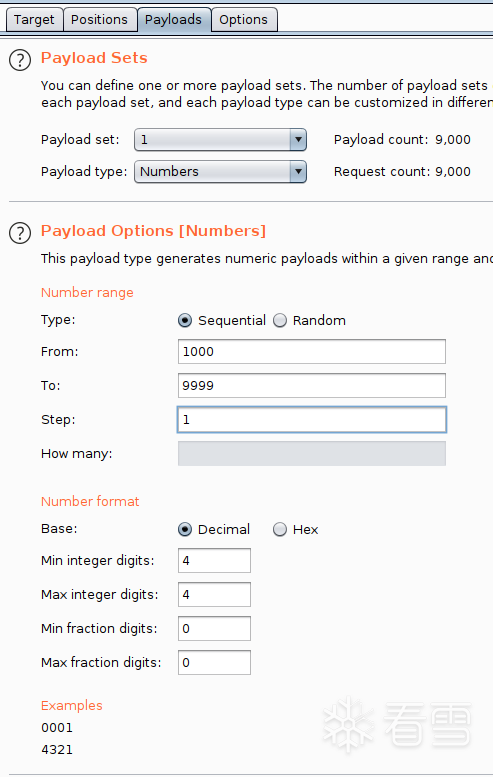Image resolution: width=493 pixels, height=777 pixels.
Task: Click the Min integer digits field
Action: [x=214, y=560]
